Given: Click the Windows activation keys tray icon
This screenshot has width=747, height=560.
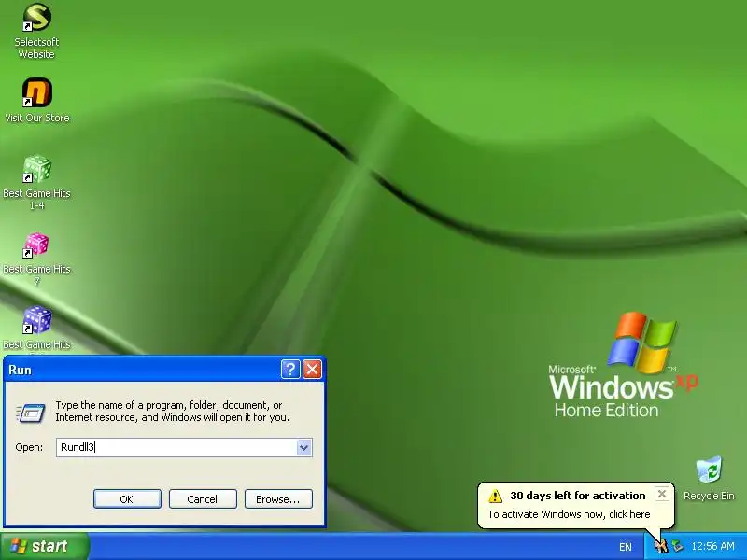Looking at the screenshot, I should [x=661, y=546].
